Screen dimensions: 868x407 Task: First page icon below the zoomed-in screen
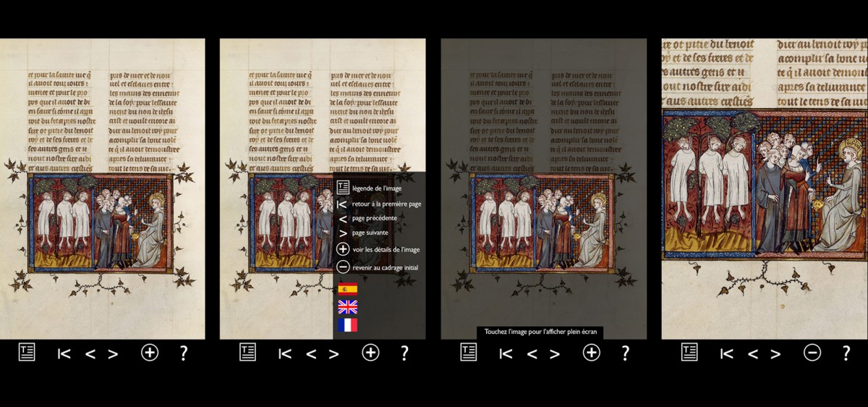pos(727,353)
